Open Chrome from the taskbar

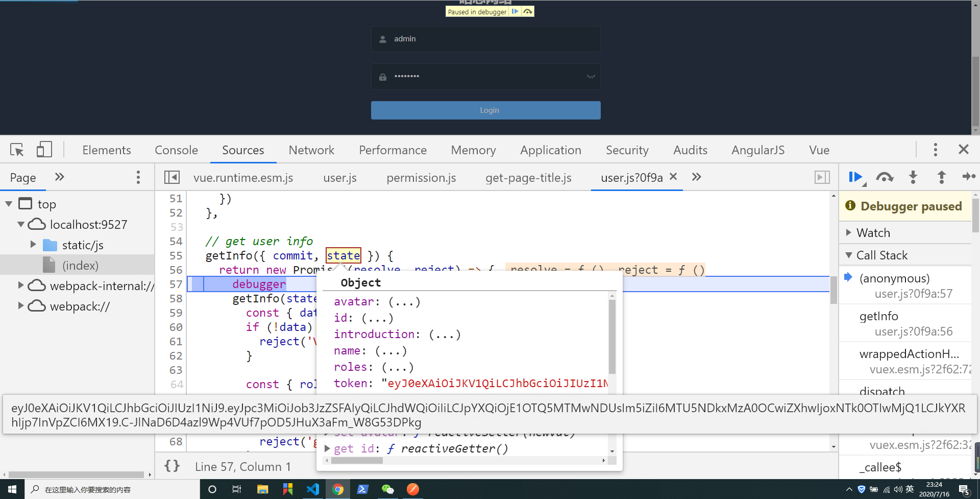click(337, 489)
